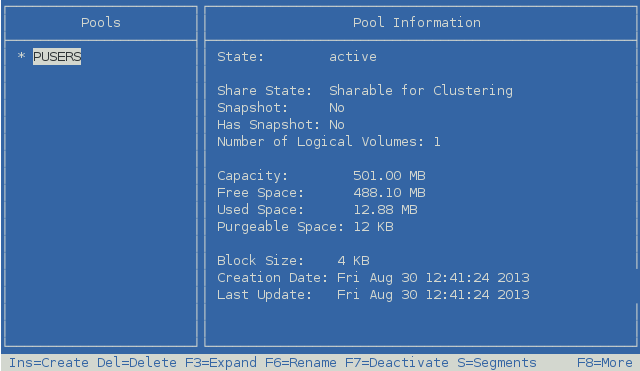Show more options with F8=More
Image resolution: width=640 pixels, height=371 pixels.
click(604, 362)
